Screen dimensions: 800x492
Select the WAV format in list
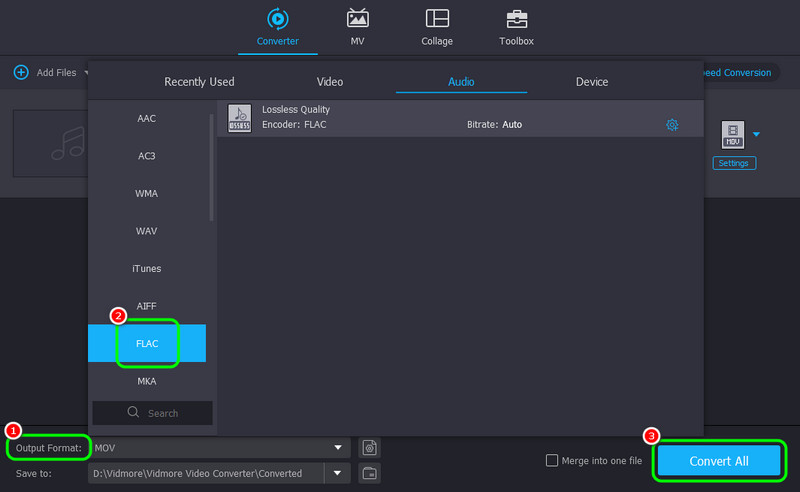click(147, 231)
